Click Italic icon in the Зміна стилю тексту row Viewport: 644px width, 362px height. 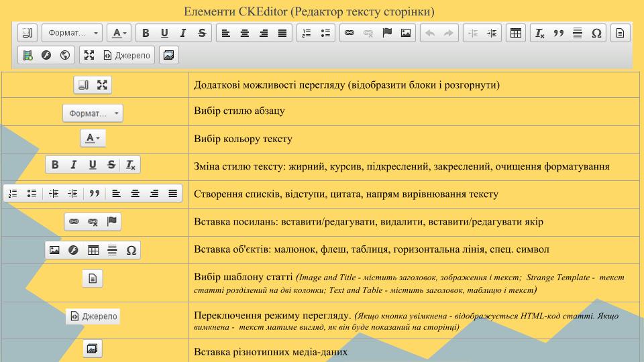[x=74, y=165]
